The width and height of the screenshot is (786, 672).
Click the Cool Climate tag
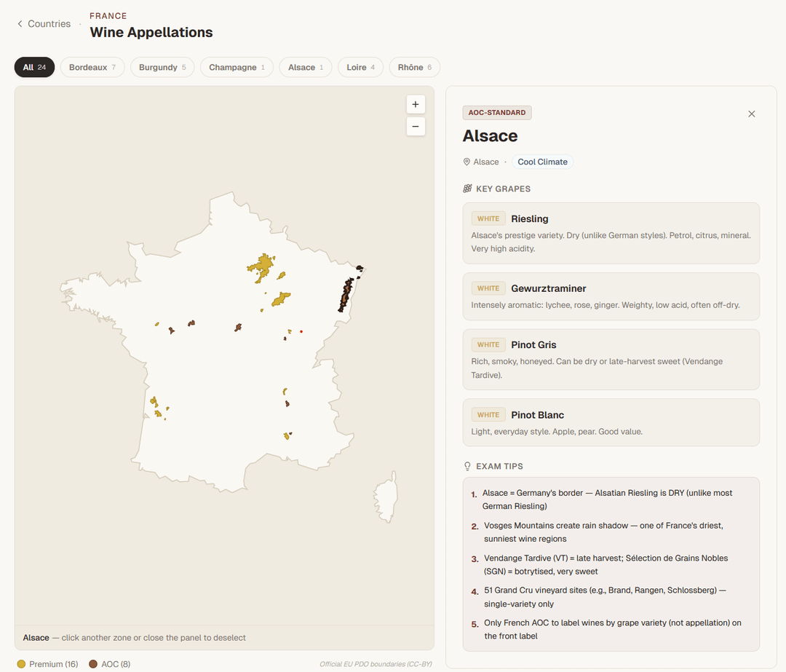pos(542,162)
